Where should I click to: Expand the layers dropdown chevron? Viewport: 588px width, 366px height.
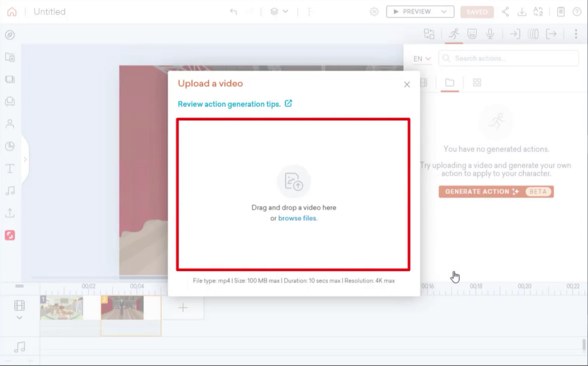(x=285, y=11)
